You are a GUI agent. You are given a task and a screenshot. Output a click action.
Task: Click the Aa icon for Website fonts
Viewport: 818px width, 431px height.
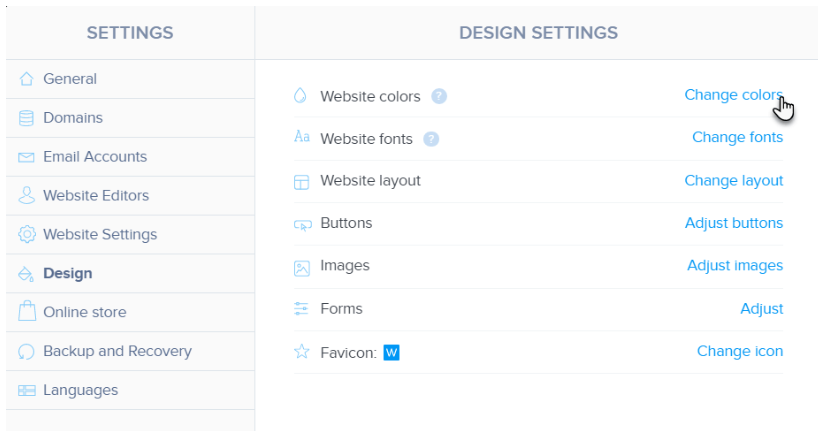click(x=302, y=137)
